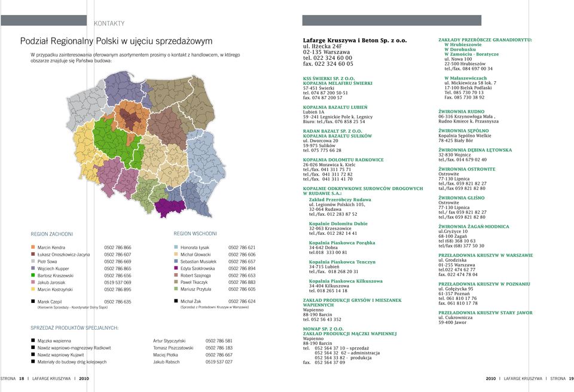
Task: Click the name Artur Stypczyński
Action: pos(169,341)
